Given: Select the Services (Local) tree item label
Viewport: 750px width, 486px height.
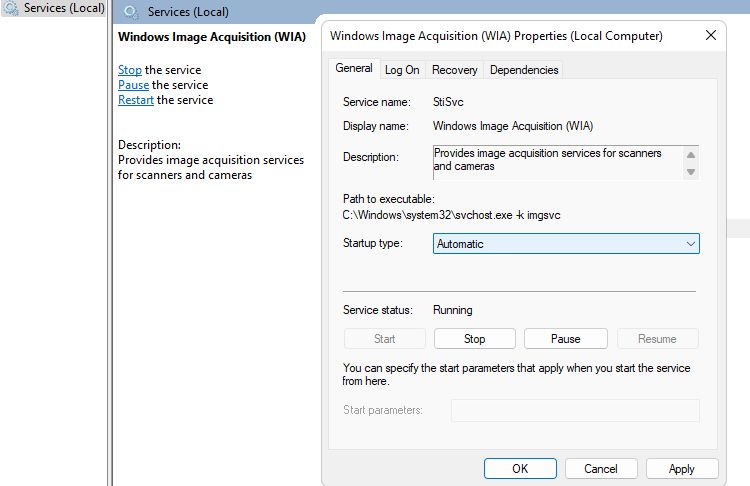Looking at the screenshot, I should click(x=64, y=8).
